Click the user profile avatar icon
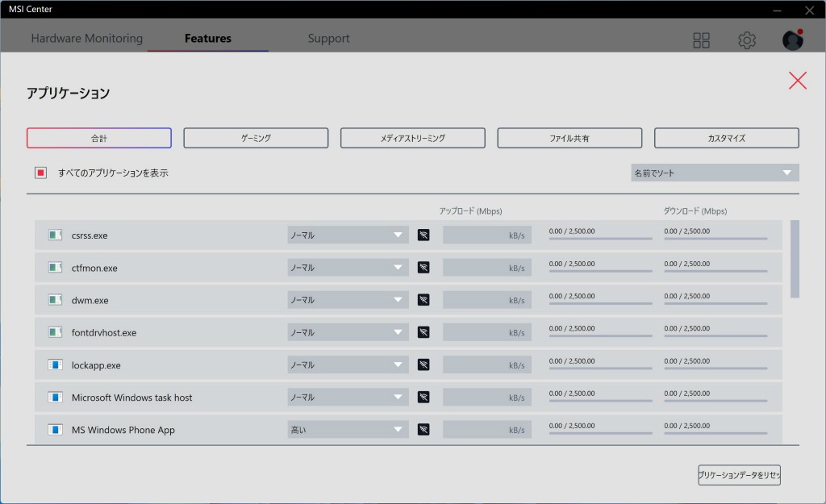This screenshot has height=504, width=826. [792, 40]
